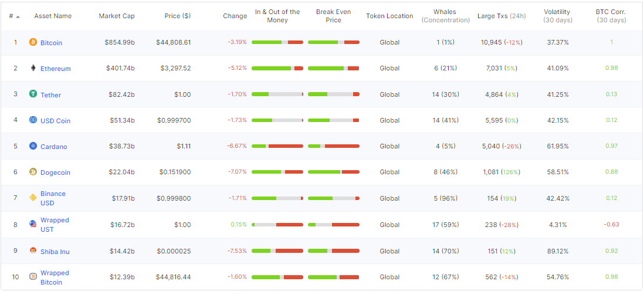This screenshot has width=644, height=291.
Task: Click Wrapped UST's In & Out of Money bar
Action: tap(277, 225)
